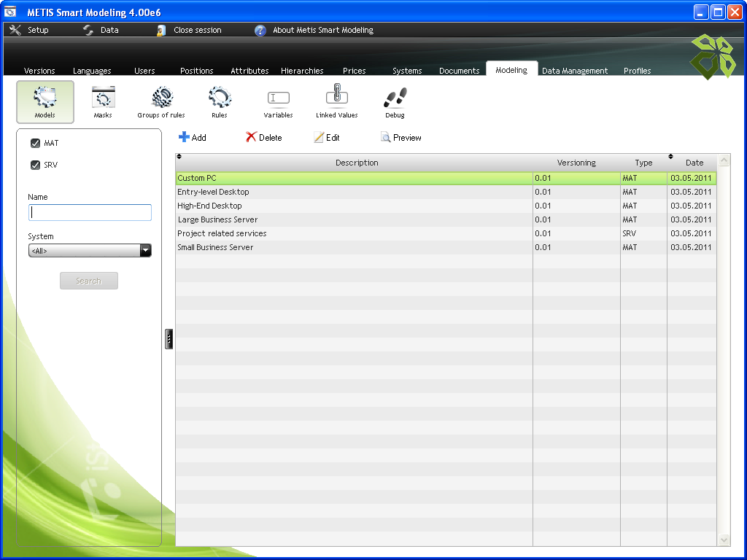Open the Setup menu
This screenshot has width=747, height=560.
pos(30,30)
